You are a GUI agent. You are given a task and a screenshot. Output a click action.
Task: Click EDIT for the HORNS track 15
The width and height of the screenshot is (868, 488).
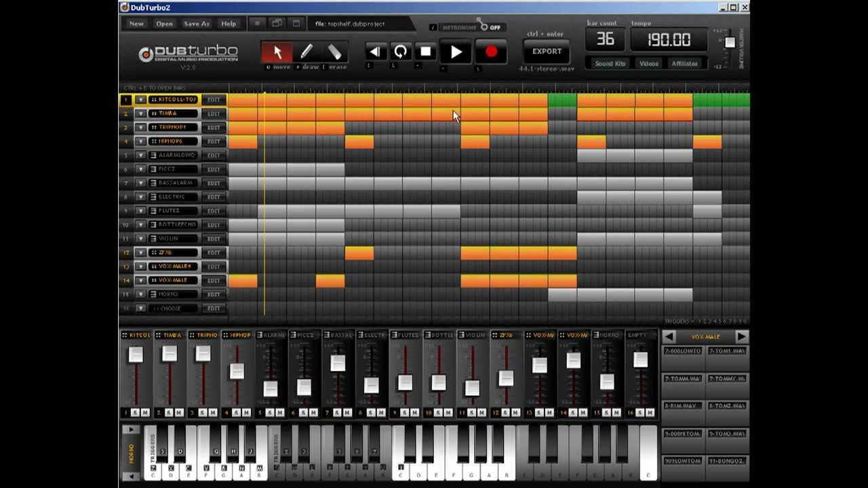[214, 294]
